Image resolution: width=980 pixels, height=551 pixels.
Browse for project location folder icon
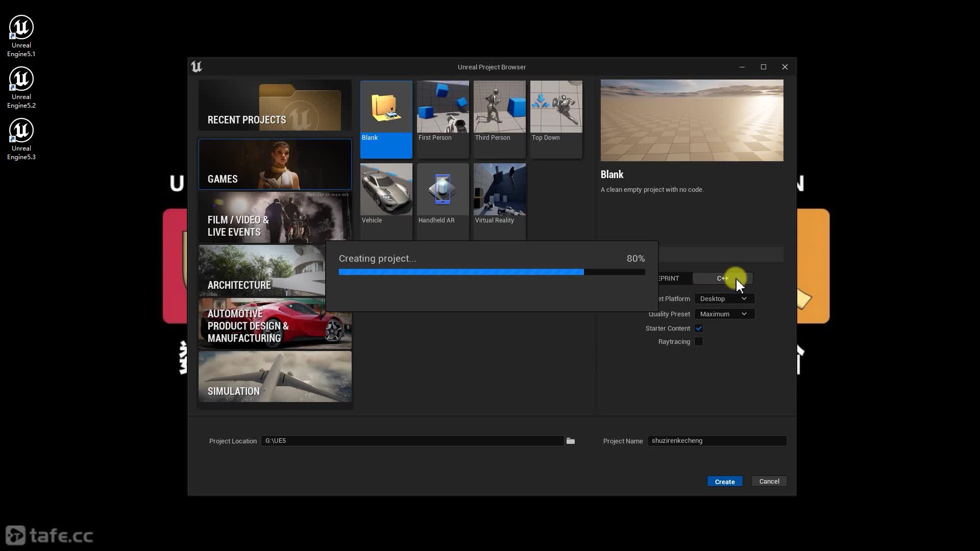coord(571,441)
